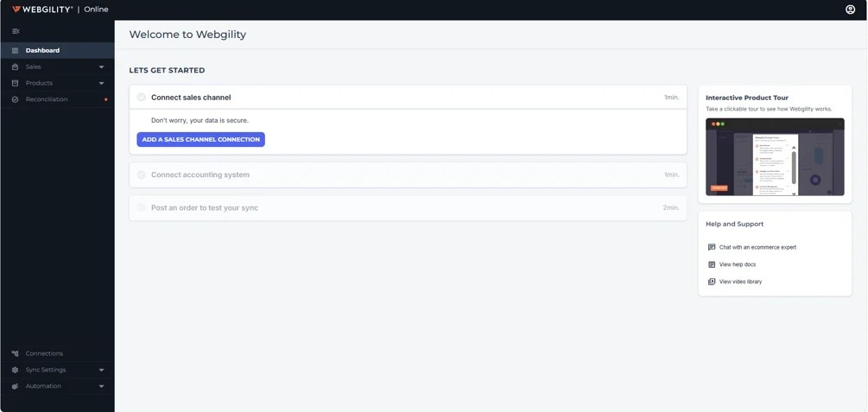Launch the Interactive Product Tour thumbnail

(x=775, y=156)
